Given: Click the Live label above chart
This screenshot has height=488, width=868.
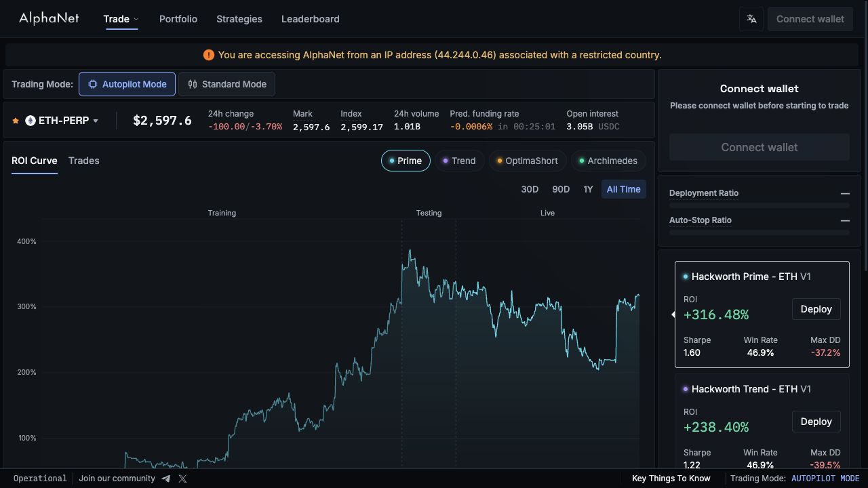Looking at the screenshot, I should [x=547, y=213].
